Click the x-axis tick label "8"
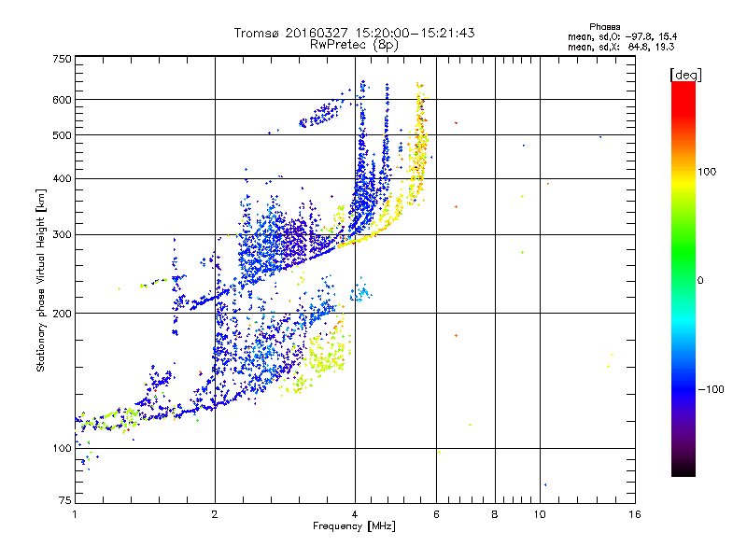747x560 pixels. [x=495, y=514]
